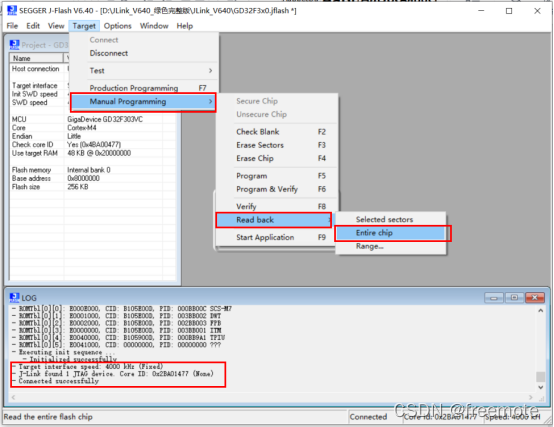
Task: Click the Name column header
Action: [x=37, y=58]
